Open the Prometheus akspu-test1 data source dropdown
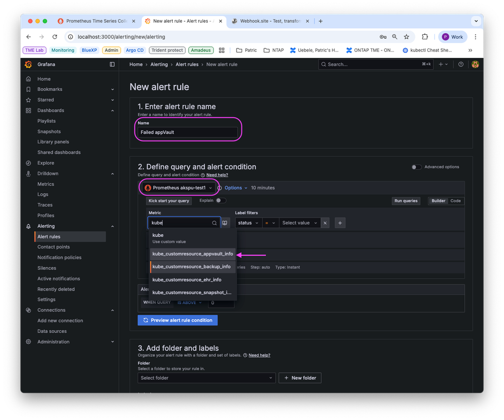The image size is (504, 420). coord(179,188)
